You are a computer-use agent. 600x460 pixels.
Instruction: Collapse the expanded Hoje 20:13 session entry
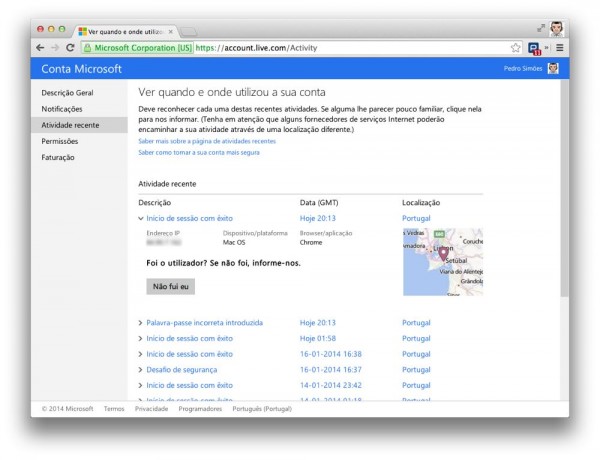[140, 219]
